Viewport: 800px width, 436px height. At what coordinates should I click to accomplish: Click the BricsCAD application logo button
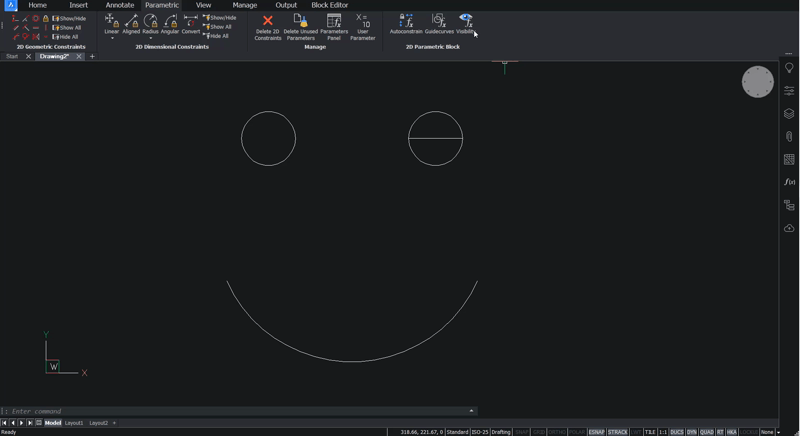(x=10, y=5)
